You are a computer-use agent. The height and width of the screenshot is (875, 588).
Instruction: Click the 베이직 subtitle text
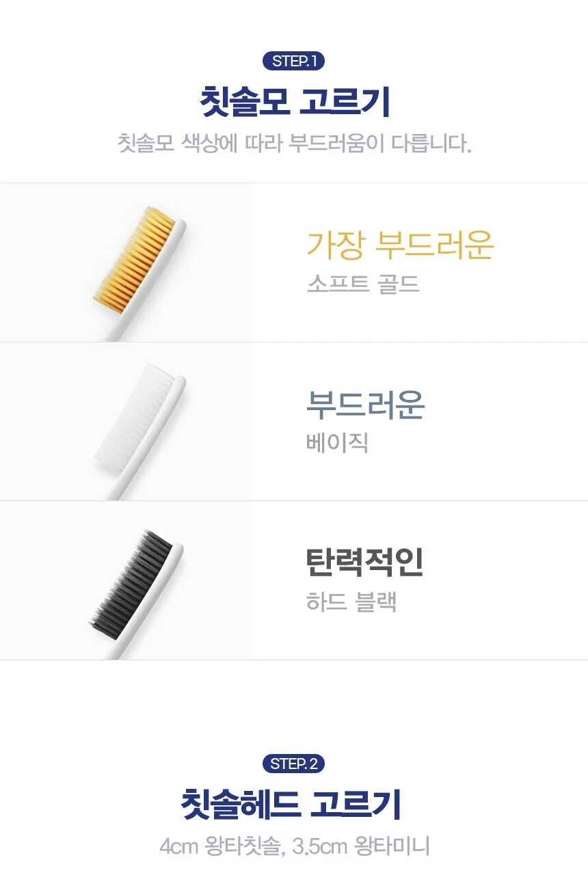(x=337, y=443)
